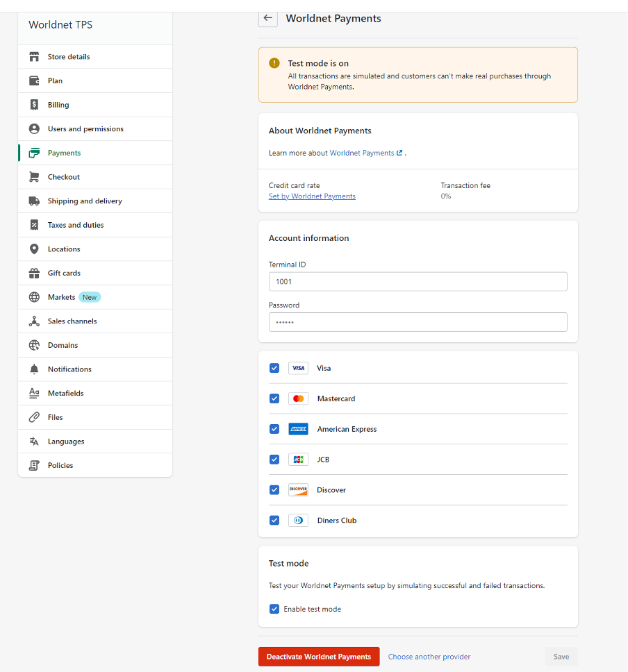The image size is (628, 672).
Task: Open Notifications settings
Action: tap(95, 369)
